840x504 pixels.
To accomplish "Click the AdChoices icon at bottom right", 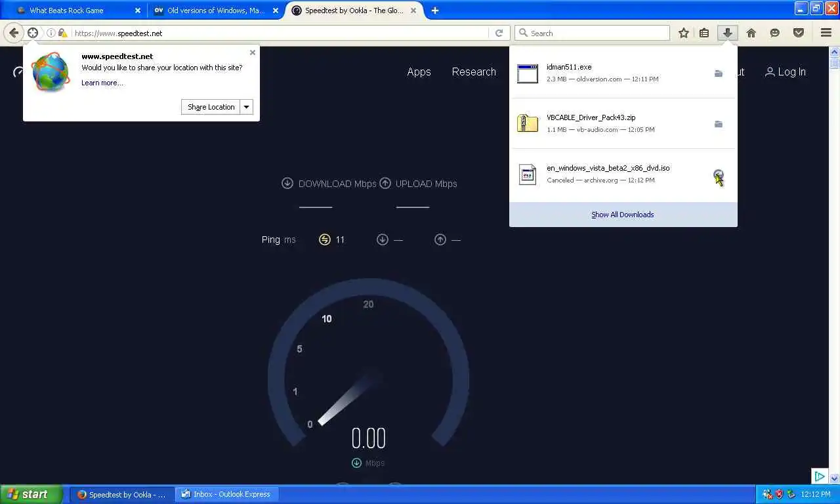I will tap(820, 476).
